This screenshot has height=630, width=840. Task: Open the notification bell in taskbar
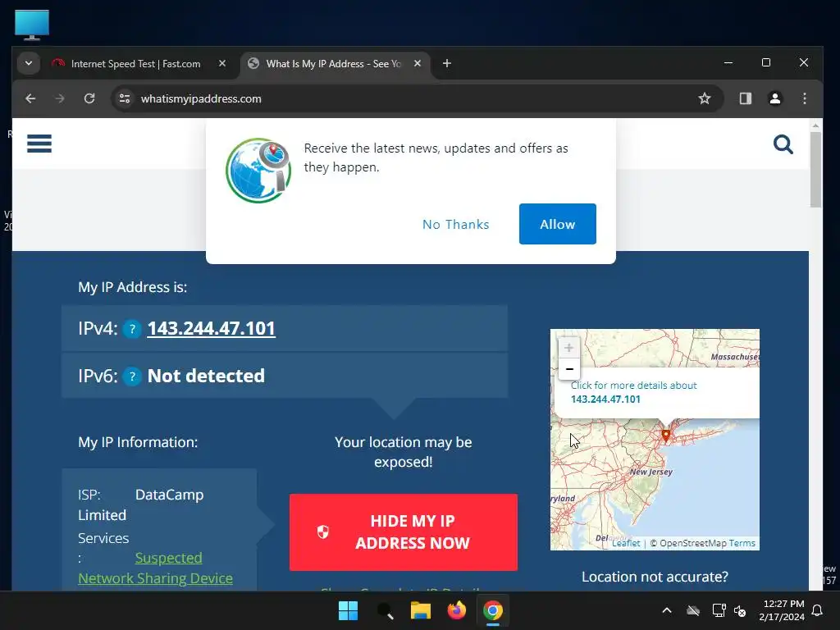coord(817,610)
